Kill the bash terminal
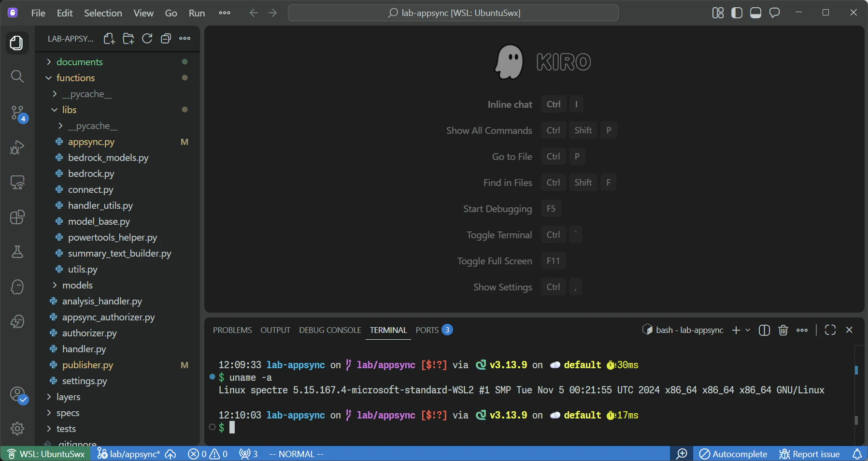The image size is (868, 461). (783, 330)
